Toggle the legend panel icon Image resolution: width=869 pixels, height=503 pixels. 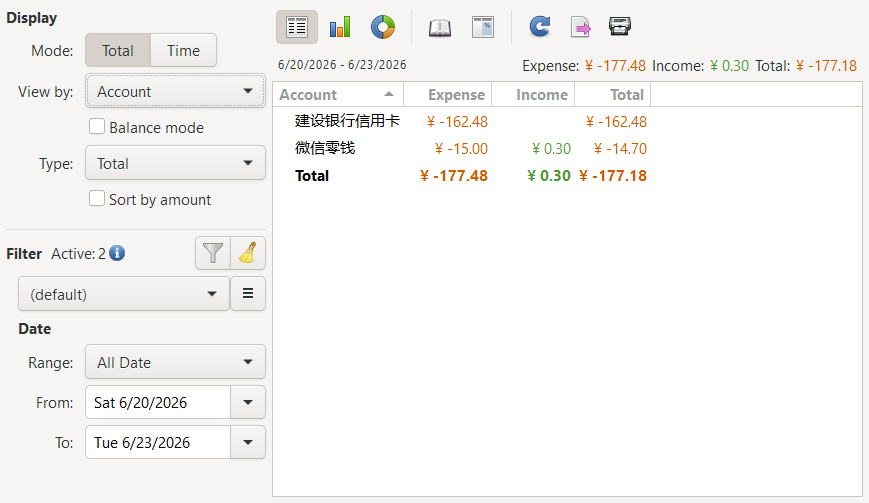[x=483, y=27]
